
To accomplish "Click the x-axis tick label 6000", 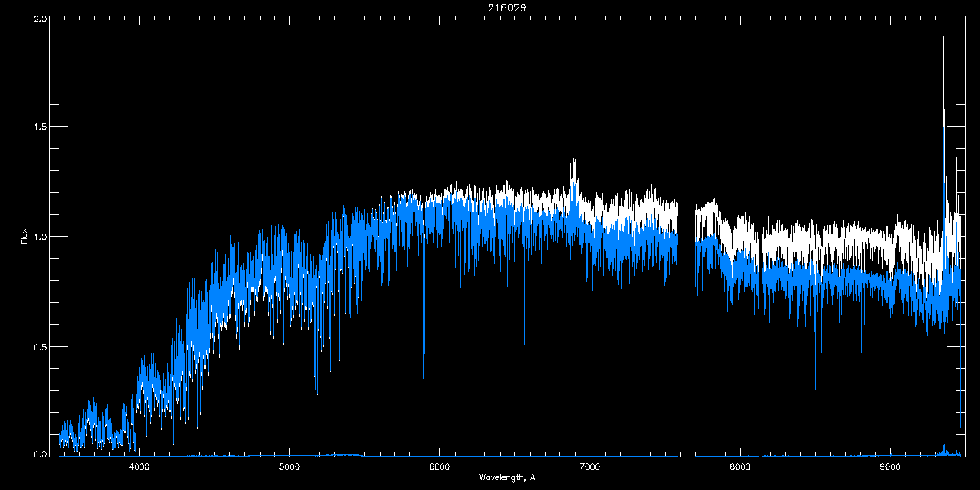I will pyautogui.click(x=439, y=467).
